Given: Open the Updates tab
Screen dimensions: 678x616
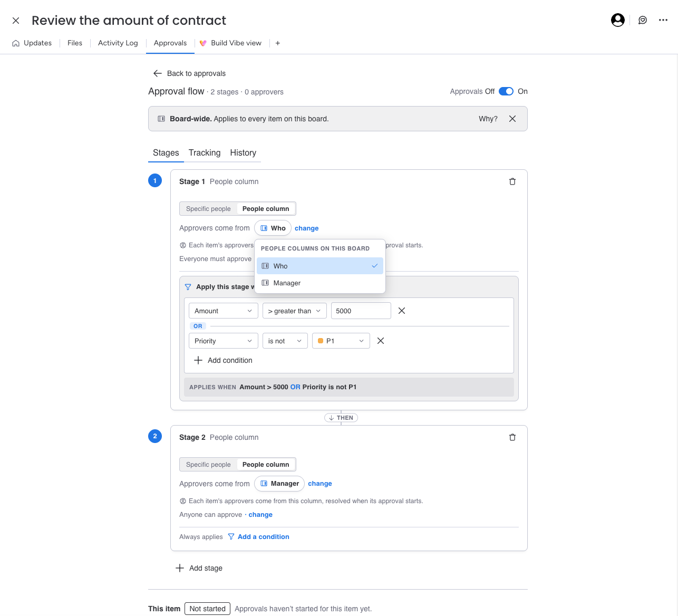Looking at the screenshot, I should tap(32, 43).
